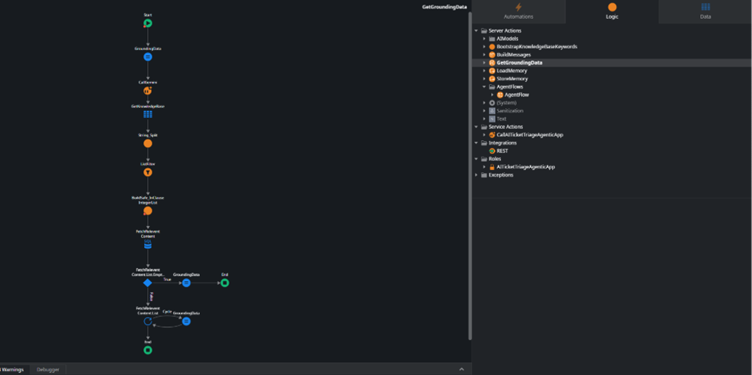Click the (System) gear icon
The image size is (752, 375).
coord(492,103)
